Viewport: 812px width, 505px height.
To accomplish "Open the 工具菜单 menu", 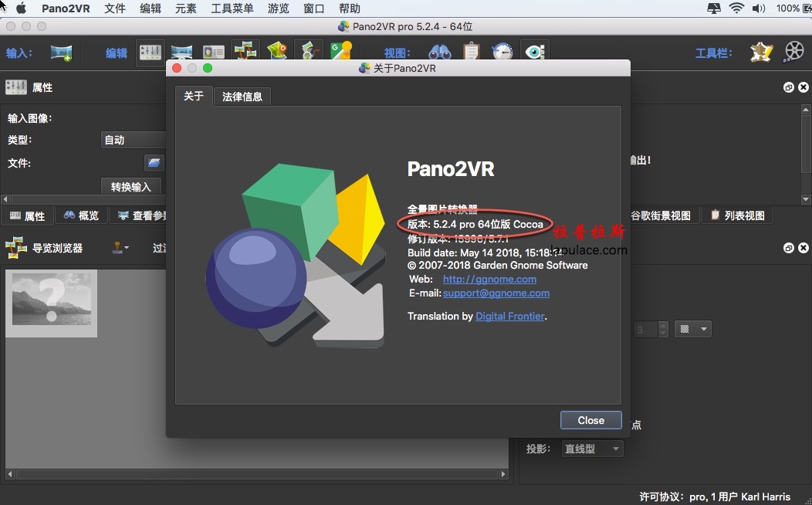I will pos(232,8).
